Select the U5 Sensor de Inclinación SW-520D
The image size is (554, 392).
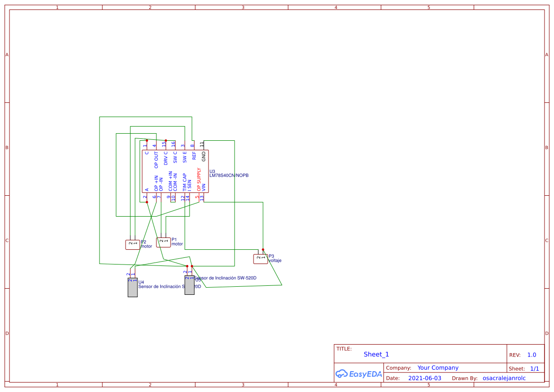coord(189,286)
